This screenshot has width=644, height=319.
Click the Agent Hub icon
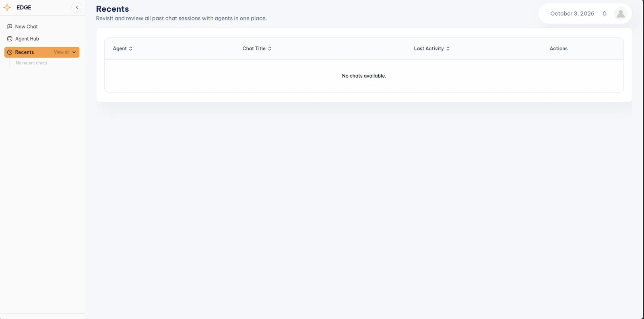[10, 39]
